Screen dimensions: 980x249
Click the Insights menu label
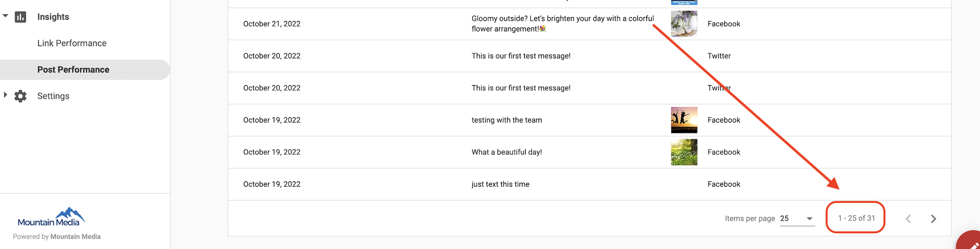[53, 17]
